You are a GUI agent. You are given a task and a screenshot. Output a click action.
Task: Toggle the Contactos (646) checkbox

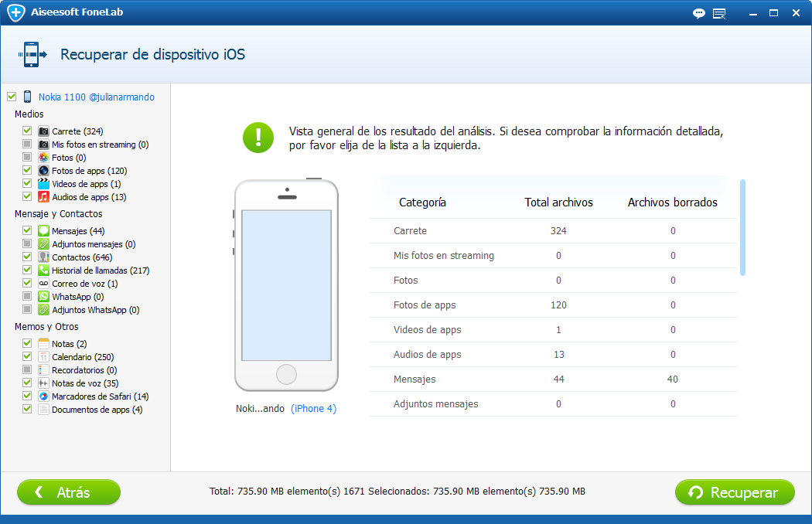(x=27, y=257)
